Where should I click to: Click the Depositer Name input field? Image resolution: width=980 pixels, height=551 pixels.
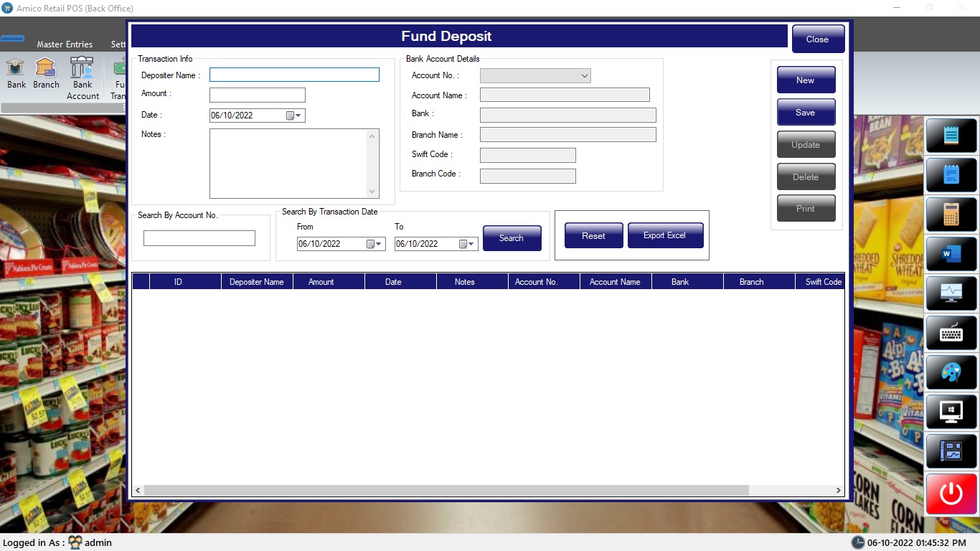point(294,75)
